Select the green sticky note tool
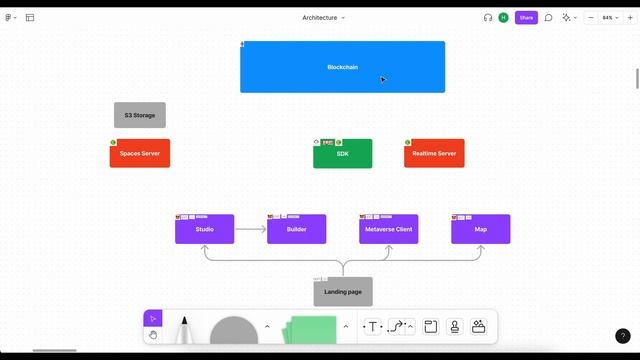This screenshot has width=640, height=360. 310,330
